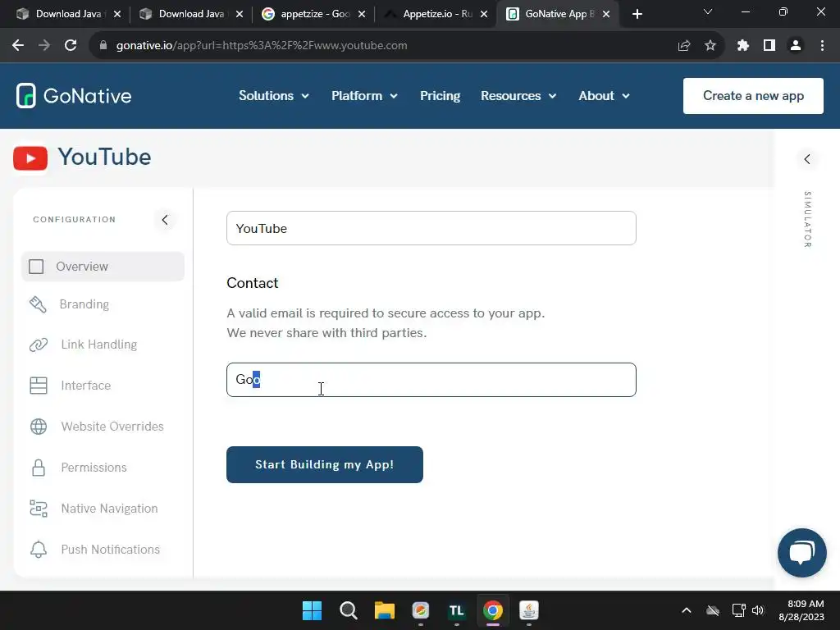Collapse the Configuration sidebar chevron
Image resolution: width=840 pixels, height=630 pixels.
[x=165, y=220]
